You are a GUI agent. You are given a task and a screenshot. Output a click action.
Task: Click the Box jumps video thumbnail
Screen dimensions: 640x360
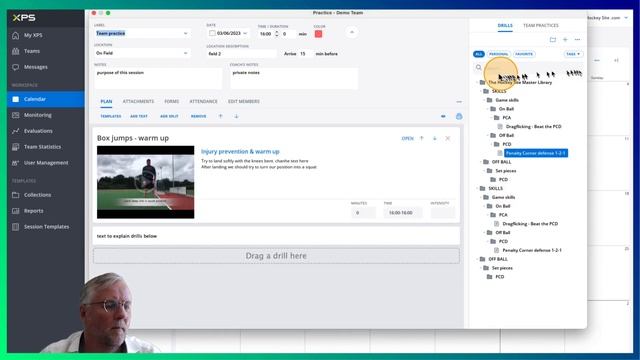click(x=145, y=182)
